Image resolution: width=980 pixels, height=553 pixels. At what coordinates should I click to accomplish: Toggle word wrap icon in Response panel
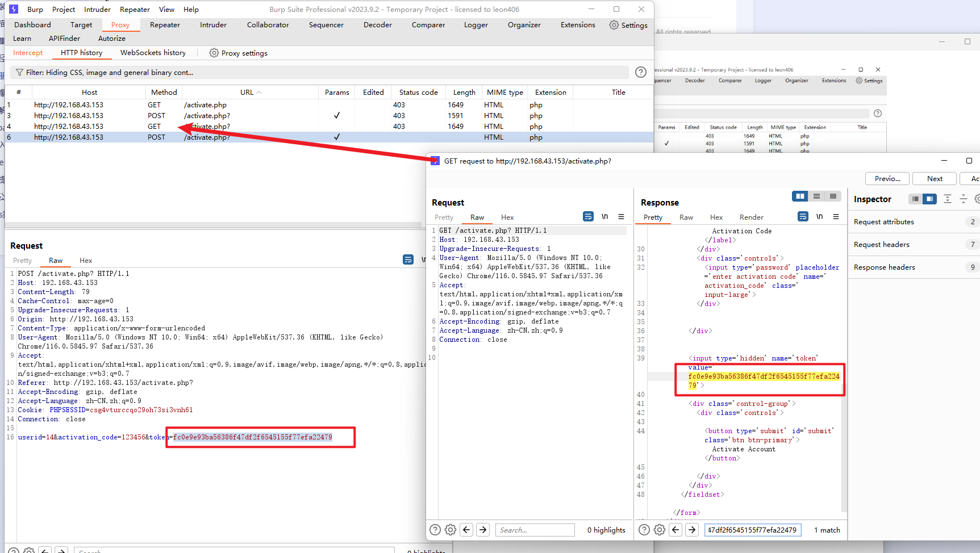click(x=803, y=216)
